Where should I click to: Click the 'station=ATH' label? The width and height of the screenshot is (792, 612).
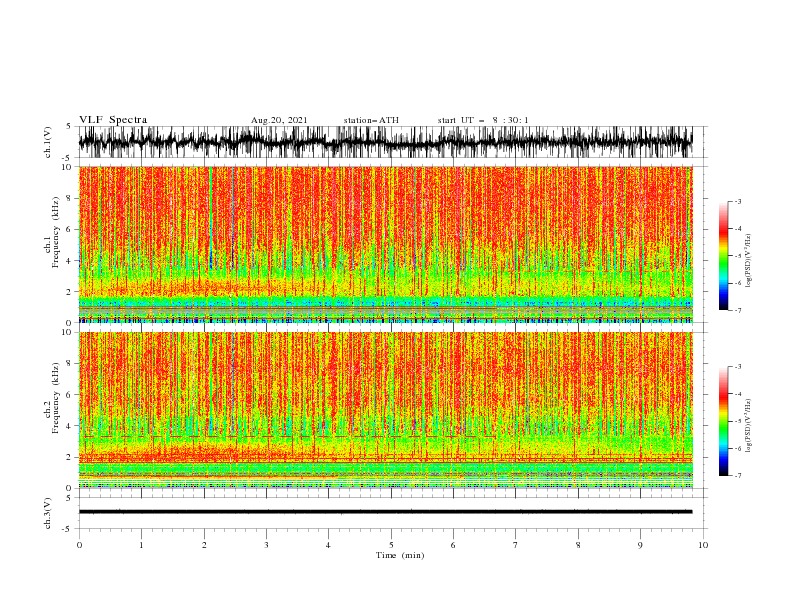click(x=371, y=120)
